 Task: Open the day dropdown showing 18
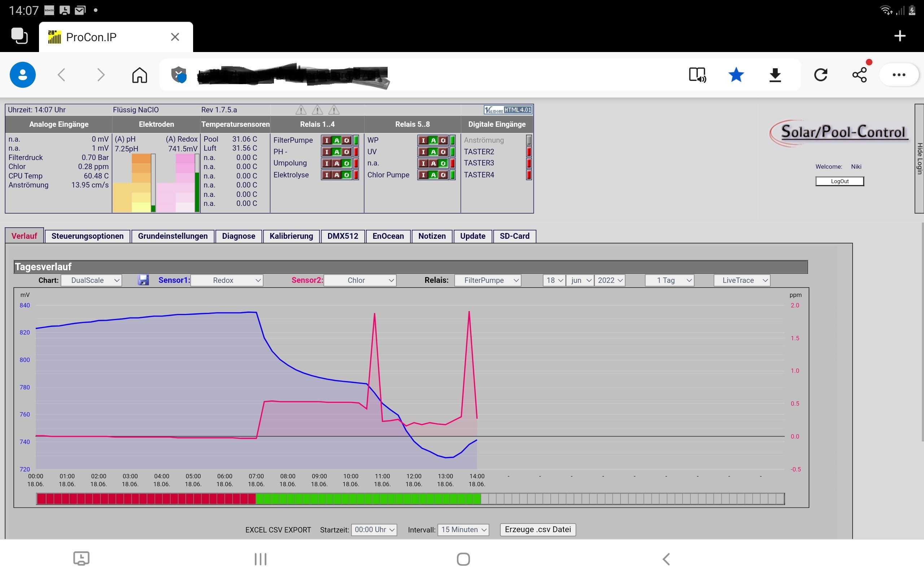tap(554, 280)
